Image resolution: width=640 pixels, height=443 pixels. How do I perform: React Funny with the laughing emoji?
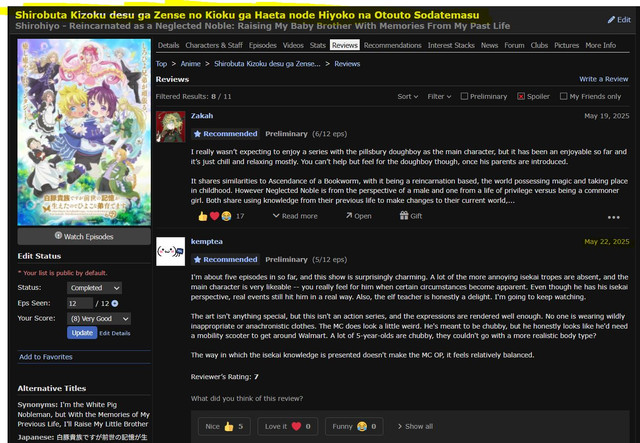point(353,426)
